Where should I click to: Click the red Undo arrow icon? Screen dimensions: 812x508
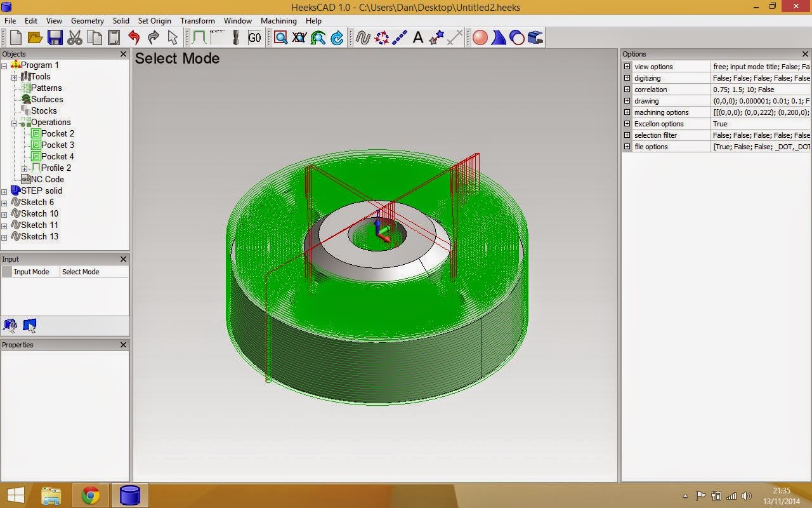coord(134,38)
